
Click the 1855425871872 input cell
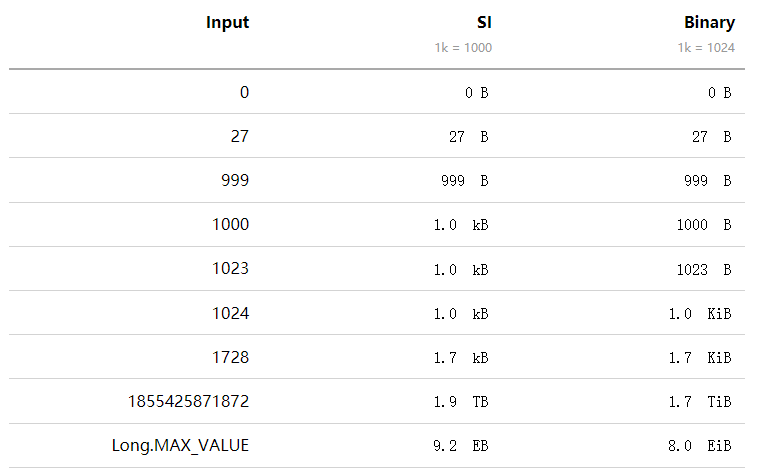coord(188,401)
